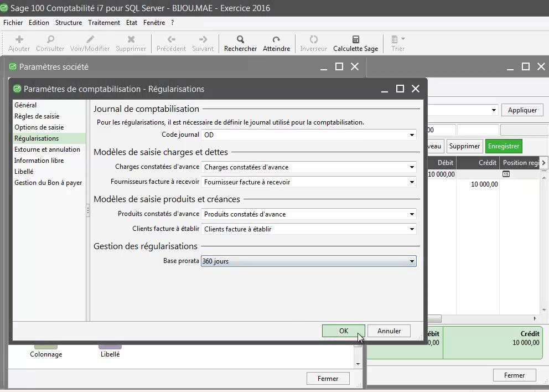
Task: Open the dropdown next to Appliquer button
Action: [494, 110]
